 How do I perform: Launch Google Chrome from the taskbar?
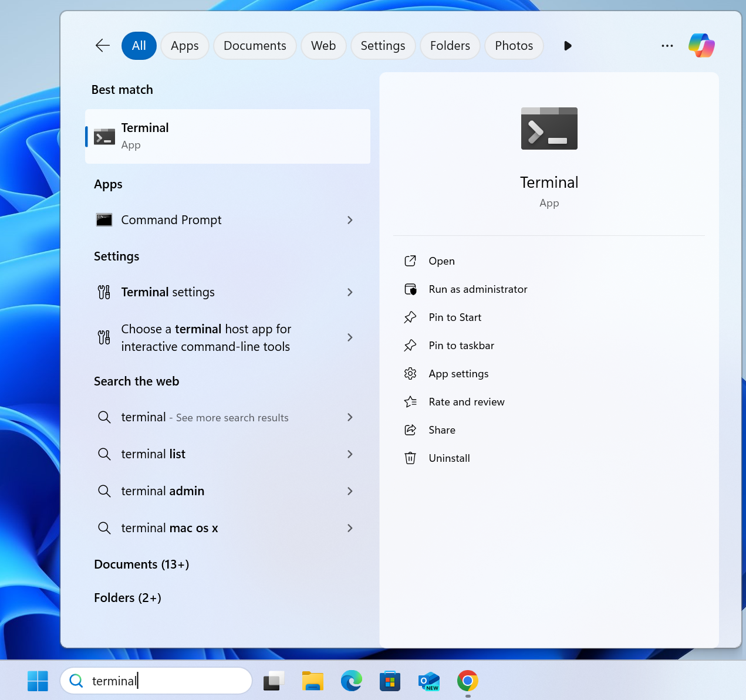click(x=467, y=681)
